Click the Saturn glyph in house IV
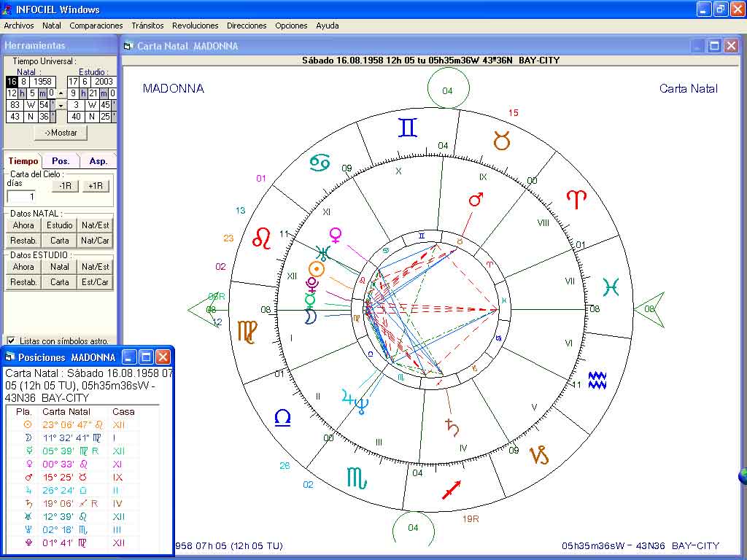The image size is (747, 560). click(452, 427)
